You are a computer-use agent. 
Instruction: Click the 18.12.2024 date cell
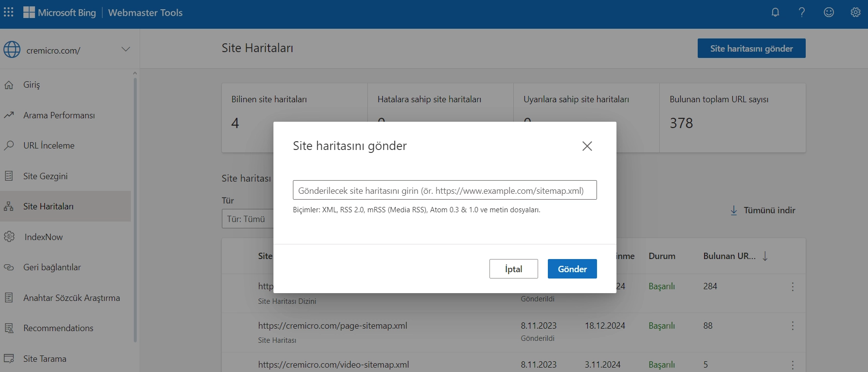pyautogui.click(x=605, y=326)
